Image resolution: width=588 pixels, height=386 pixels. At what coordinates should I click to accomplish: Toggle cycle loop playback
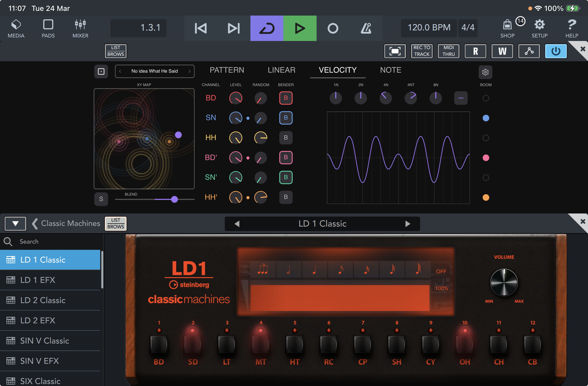[266, 28]
